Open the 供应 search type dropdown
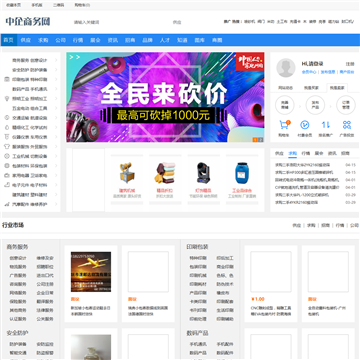This screenshot has height=360, width=360. point(177,22)
